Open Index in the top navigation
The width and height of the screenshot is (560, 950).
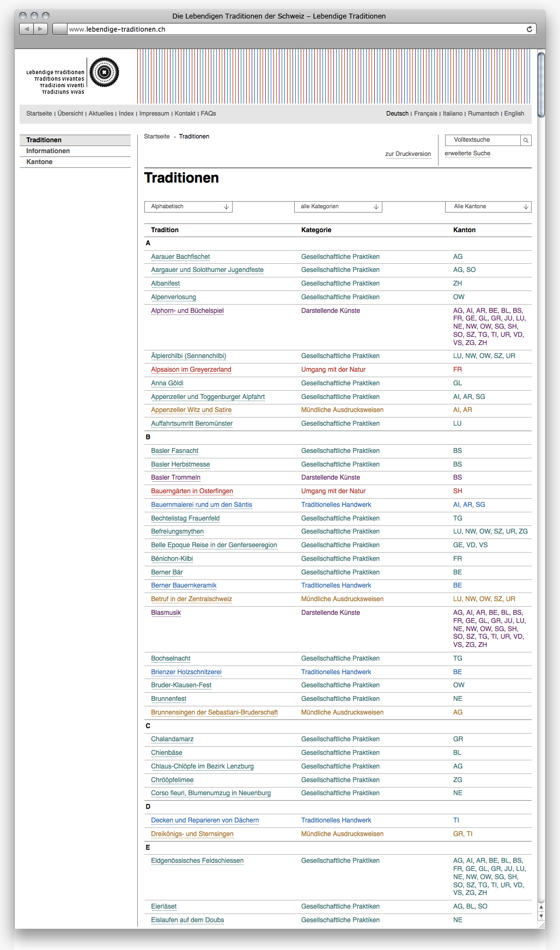click(x=126, y=113)
